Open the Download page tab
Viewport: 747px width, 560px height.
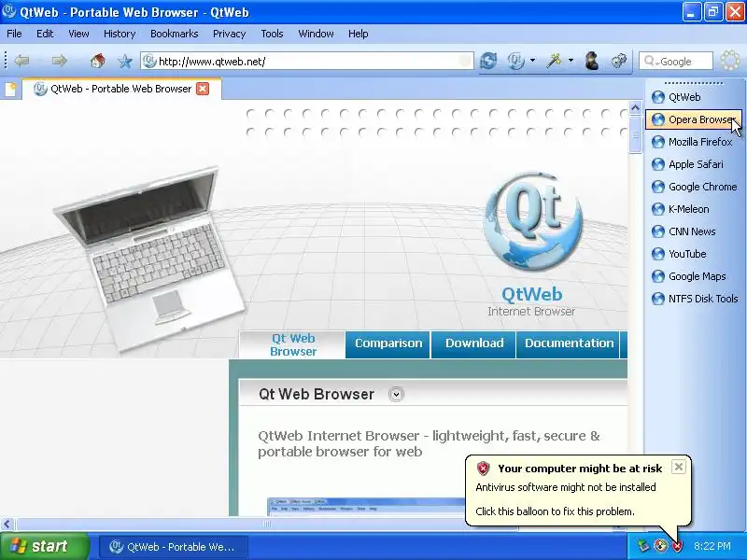(x=474, y=343)
